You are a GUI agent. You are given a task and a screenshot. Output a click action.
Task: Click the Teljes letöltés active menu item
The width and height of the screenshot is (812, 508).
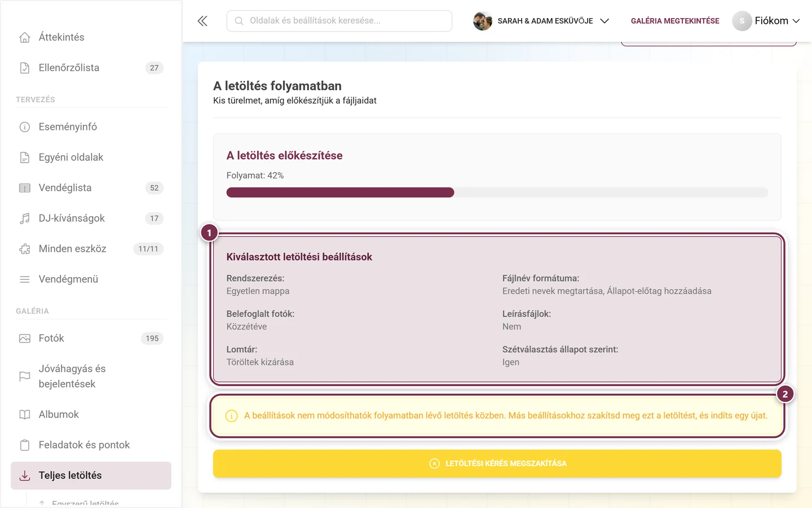pyautogui.click(x=91, y=476)
